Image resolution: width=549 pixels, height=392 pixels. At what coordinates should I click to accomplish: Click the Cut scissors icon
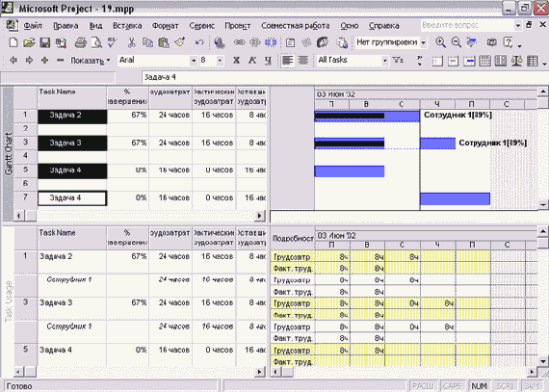131,42
